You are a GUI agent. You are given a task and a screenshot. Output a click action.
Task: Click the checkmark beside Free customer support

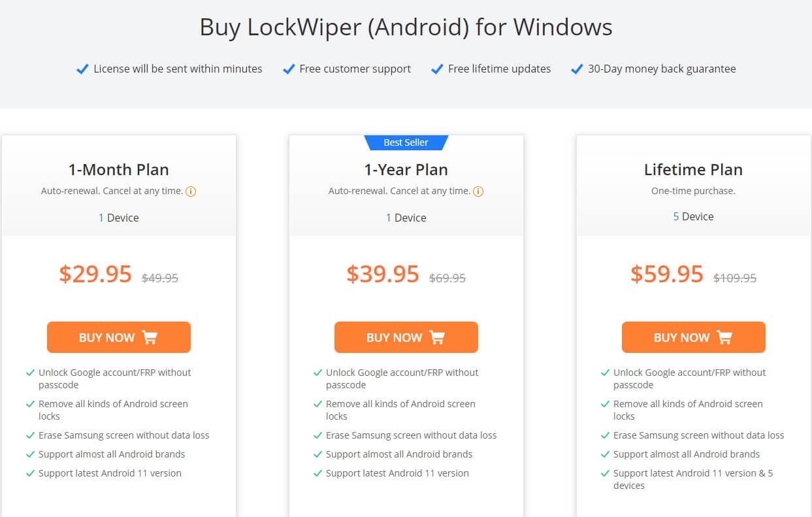coord(288,69)
